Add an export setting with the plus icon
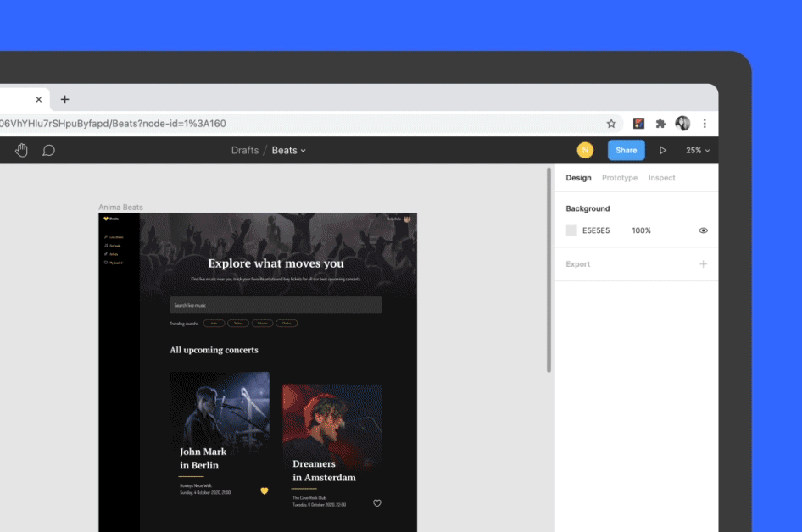Screen dimensions: 802x532 [x=704, y=264]
